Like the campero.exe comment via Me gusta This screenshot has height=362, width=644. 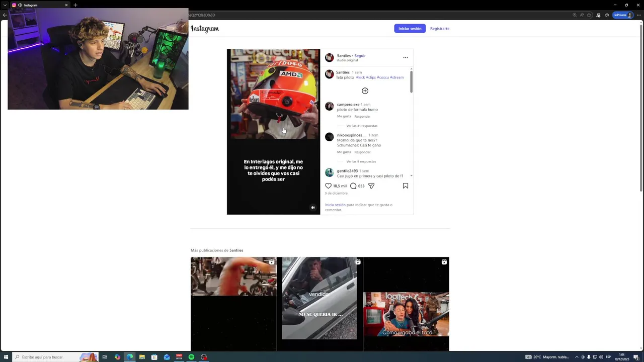point(344,116)
